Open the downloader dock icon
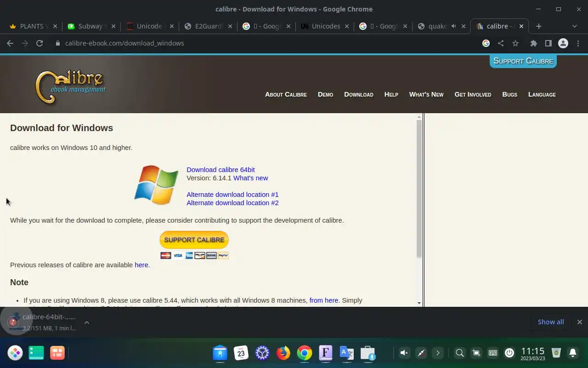588x368 pixels. click(x=368, y=353)
